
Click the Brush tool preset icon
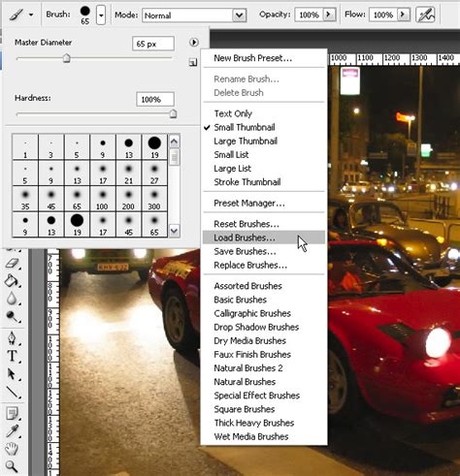click(x=16, y=15)
